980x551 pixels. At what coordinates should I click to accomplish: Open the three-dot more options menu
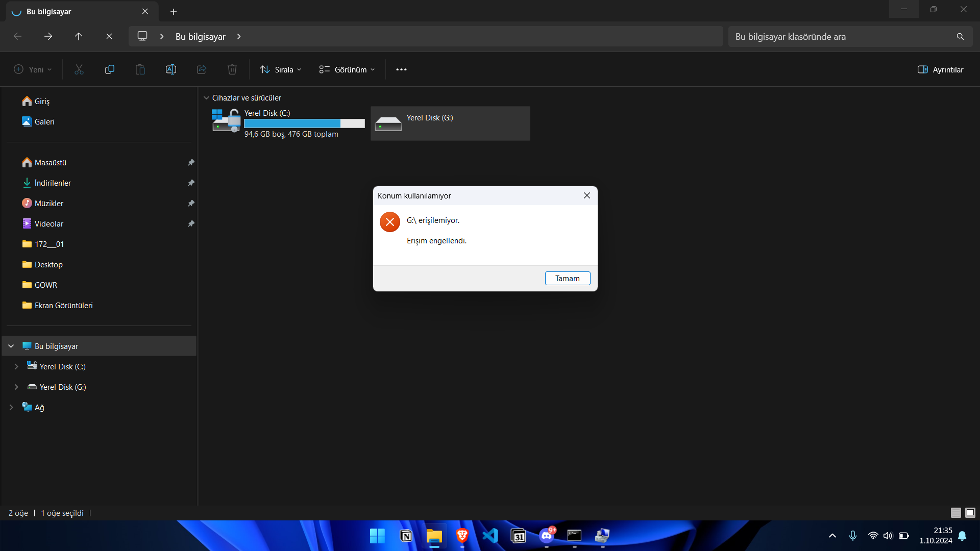[x=401, y=69]
